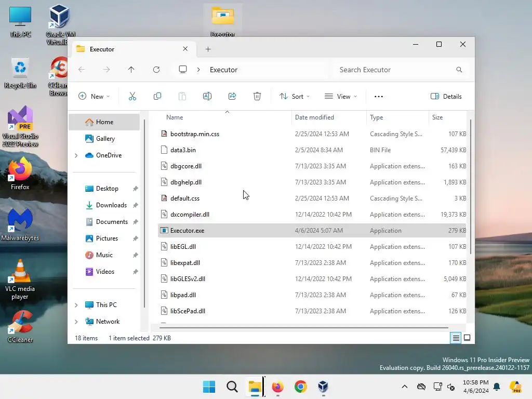Open VirtualBox from the taskbar
This screenshot has height=399, width=532.
pos(323,387)
